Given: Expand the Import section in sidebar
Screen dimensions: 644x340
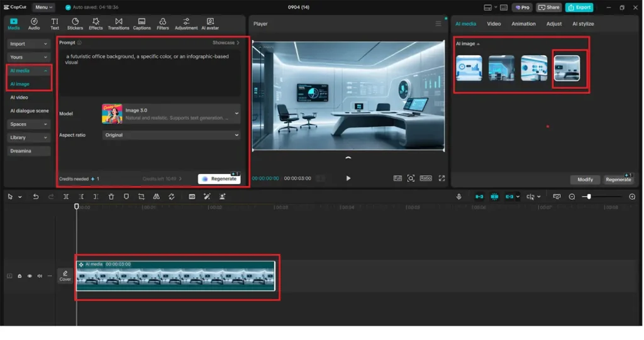Looking at the screenshot, I should coord(28,44).
